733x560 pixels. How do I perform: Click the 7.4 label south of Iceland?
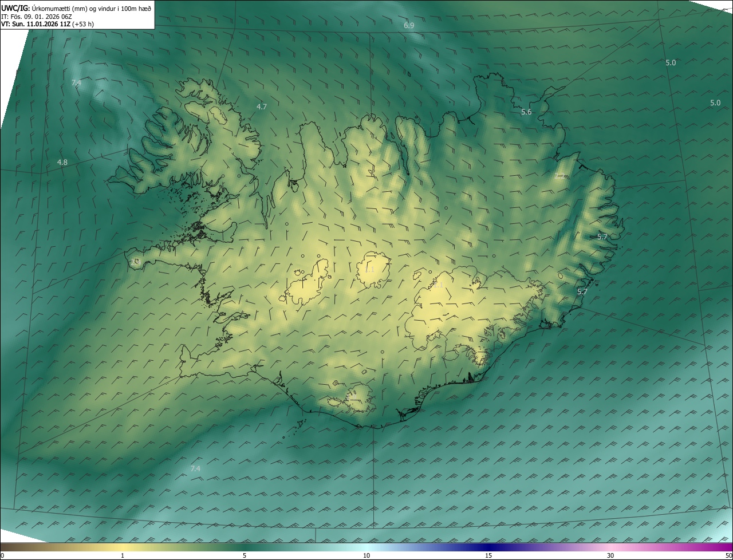[195, 469]
